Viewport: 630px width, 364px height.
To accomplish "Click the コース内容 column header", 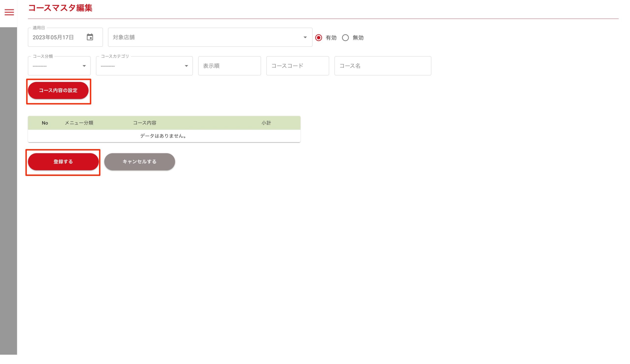I will point(144,123).
